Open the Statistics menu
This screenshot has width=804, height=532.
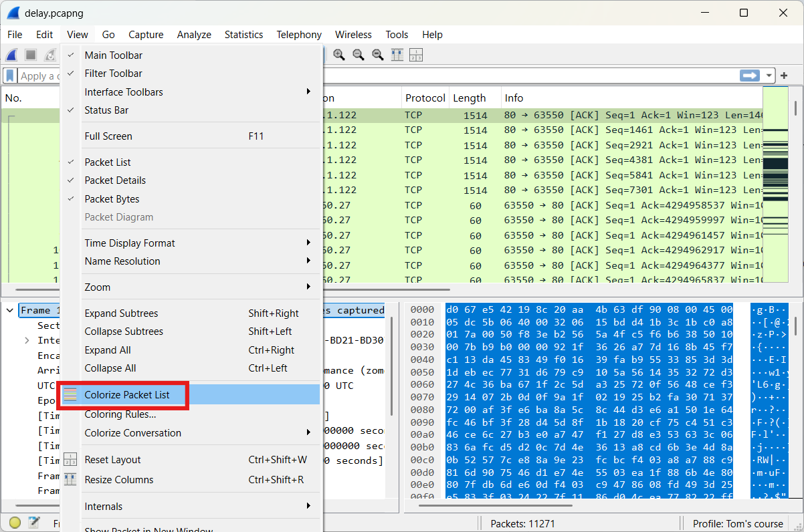[243, 35]
